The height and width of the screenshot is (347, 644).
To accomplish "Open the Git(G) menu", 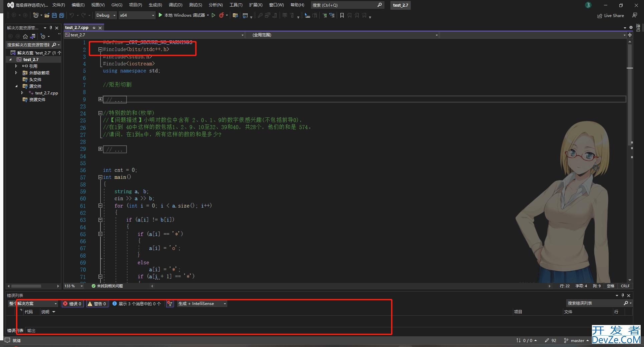I will pyautogui.click(x=117, y=5).
